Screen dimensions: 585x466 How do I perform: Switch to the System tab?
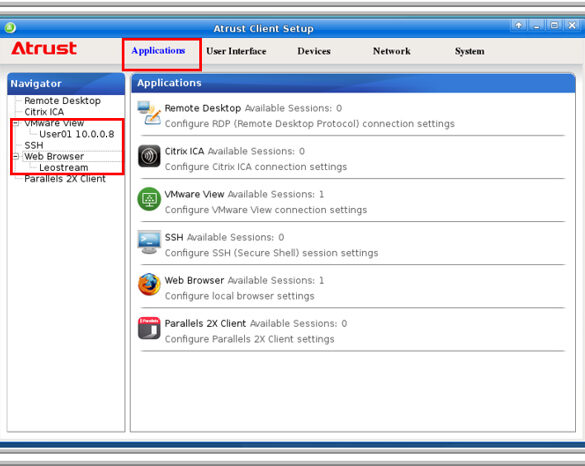coord(469,51)
